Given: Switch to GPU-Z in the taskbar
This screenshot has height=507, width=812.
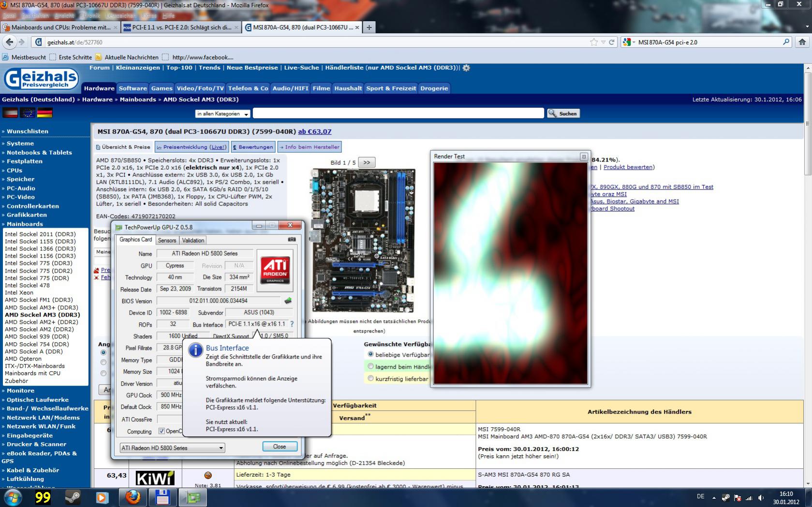Looking at the screenshot, I should (193, 497).
